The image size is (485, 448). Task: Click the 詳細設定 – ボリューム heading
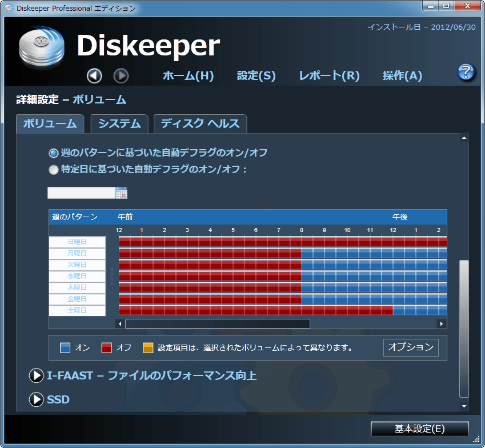tap(71, 99)
